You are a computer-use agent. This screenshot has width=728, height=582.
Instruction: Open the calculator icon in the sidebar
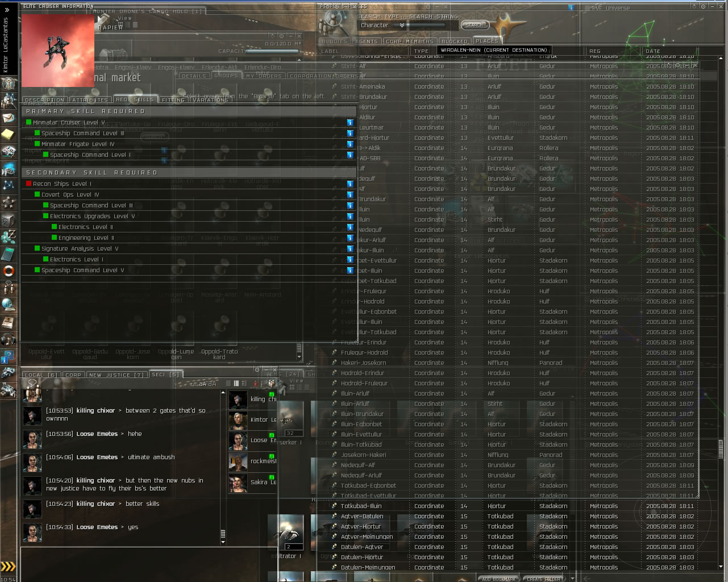9,253
